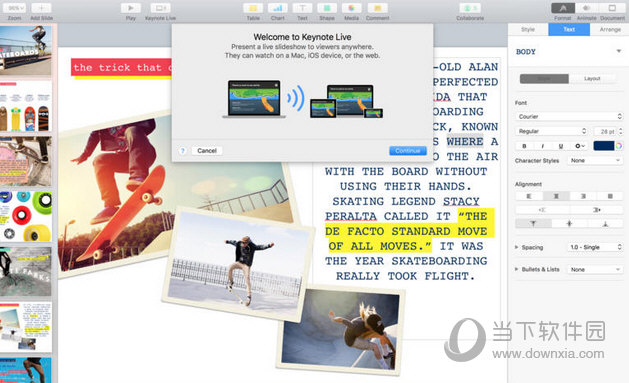Switch to the Style tab

click(x=528, y=29)
